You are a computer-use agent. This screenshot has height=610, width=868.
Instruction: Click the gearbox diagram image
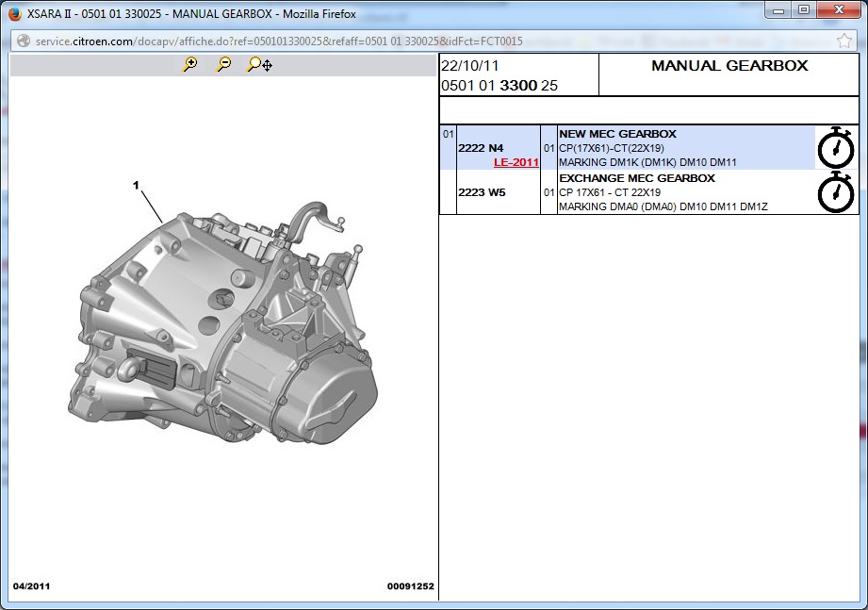pos(223,321)
